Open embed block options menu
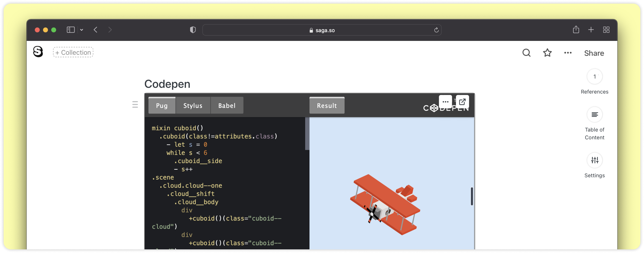 [445, 102]
